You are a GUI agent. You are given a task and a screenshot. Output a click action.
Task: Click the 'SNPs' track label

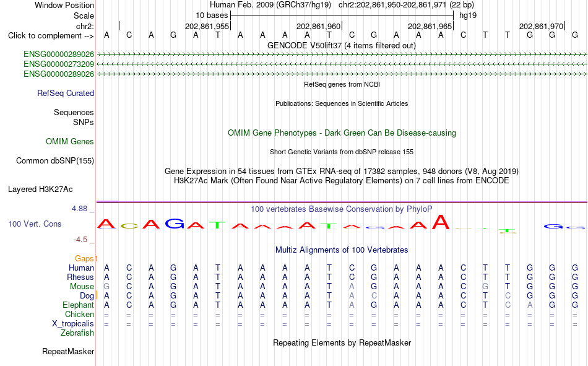[84, 123]
